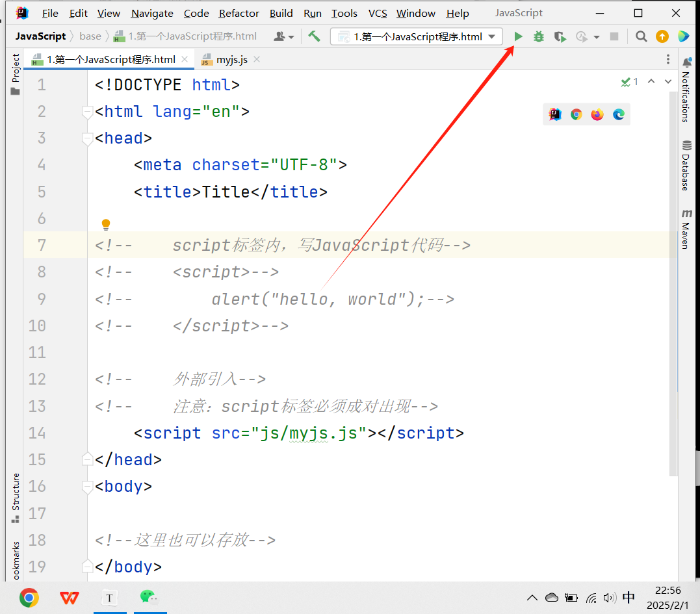The image size is (700, 614).
Task: Run with coverage shield icon
Action: click(560, 36)
